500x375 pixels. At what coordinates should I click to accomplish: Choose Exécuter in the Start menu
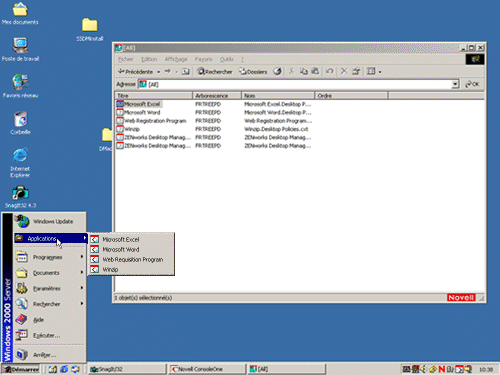[50, 335]
